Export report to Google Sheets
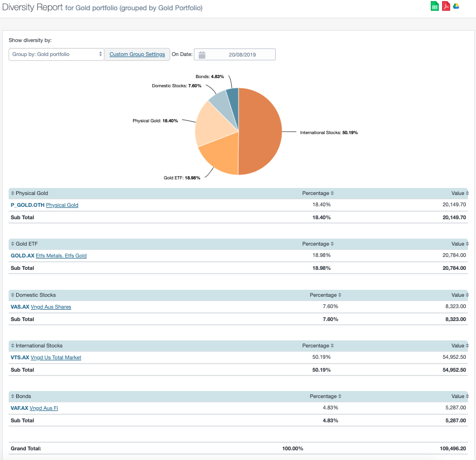 click(435, 6)
